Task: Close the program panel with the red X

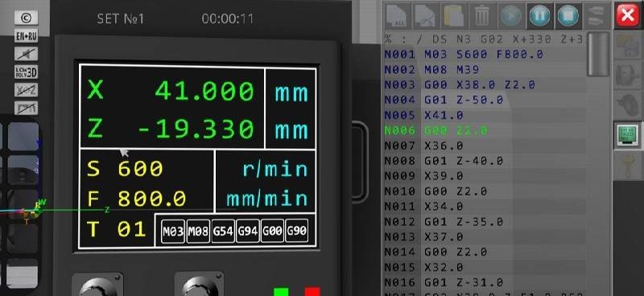Action: point(628,15)
